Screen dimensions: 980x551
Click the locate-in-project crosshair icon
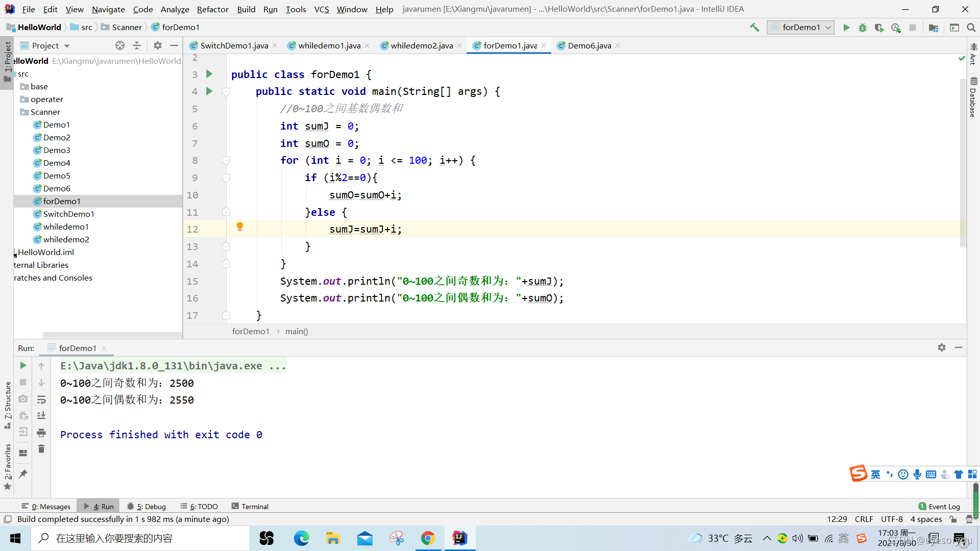[x=120, y=45]
